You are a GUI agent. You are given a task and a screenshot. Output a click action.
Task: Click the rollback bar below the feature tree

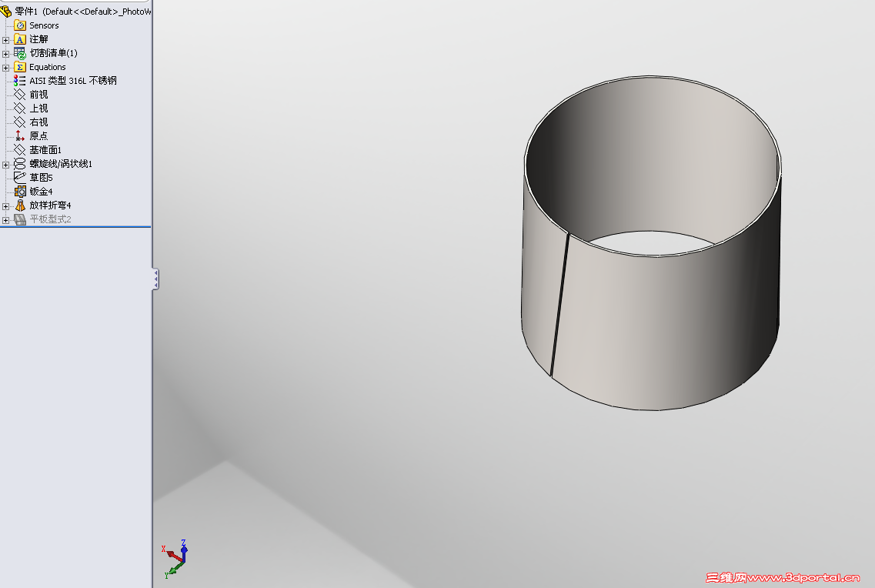[75, 227]
